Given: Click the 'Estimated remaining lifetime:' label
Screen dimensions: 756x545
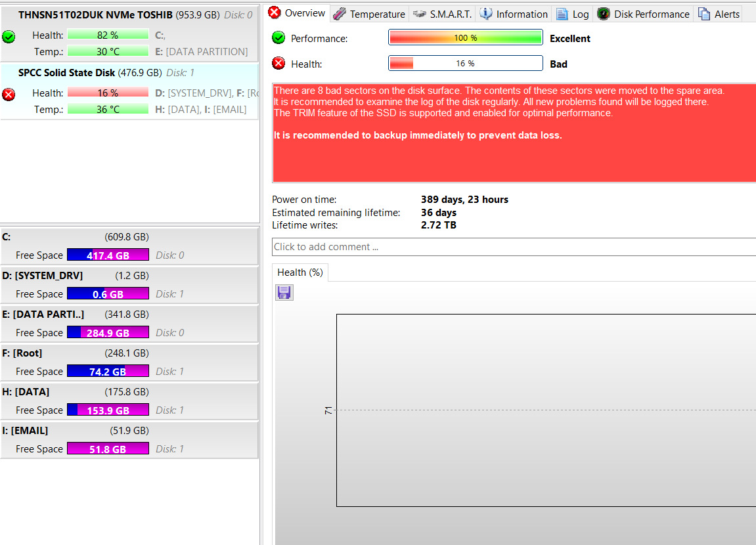Looking at the screenshot, I should [336, 213].
